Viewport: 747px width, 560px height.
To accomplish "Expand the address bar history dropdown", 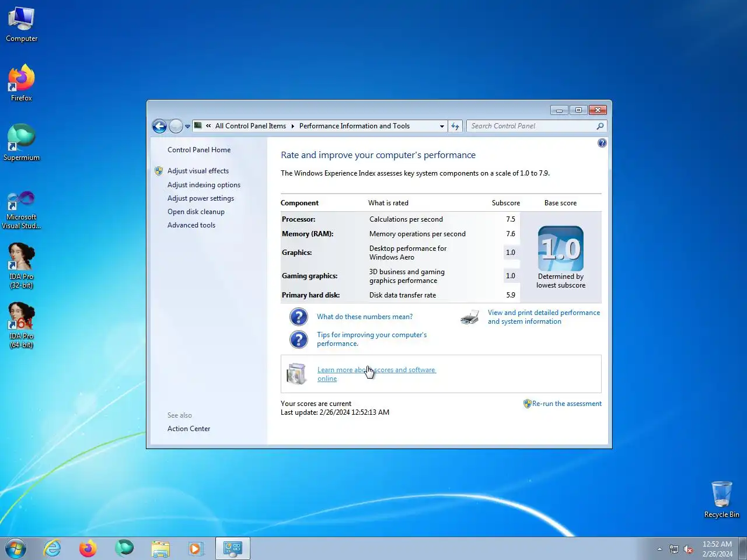I will tap(442, 126).
